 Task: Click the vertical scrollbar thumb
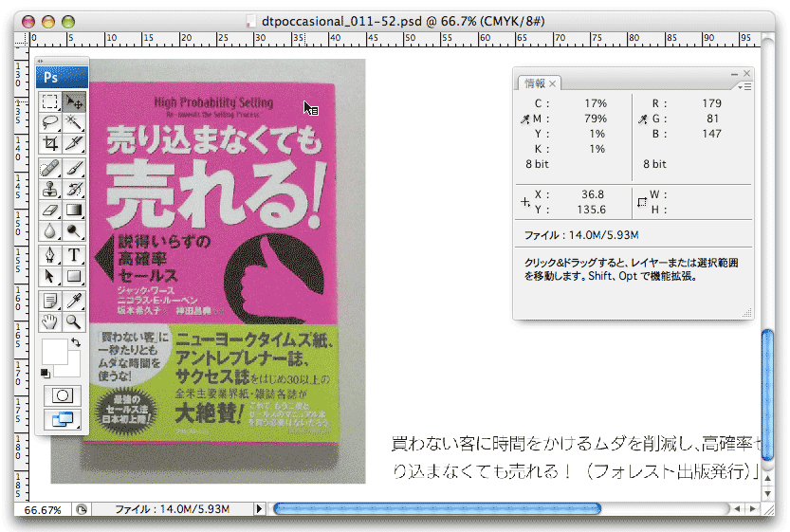(767, 394)
